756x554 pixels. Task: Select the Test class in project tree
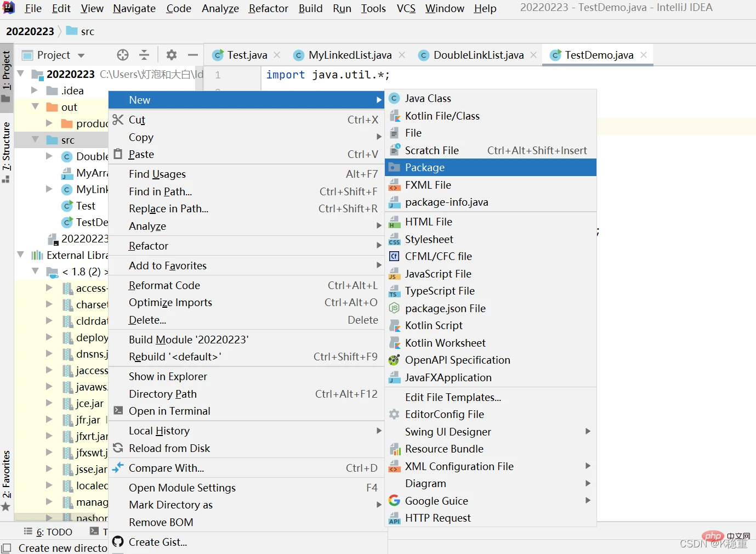86,206
